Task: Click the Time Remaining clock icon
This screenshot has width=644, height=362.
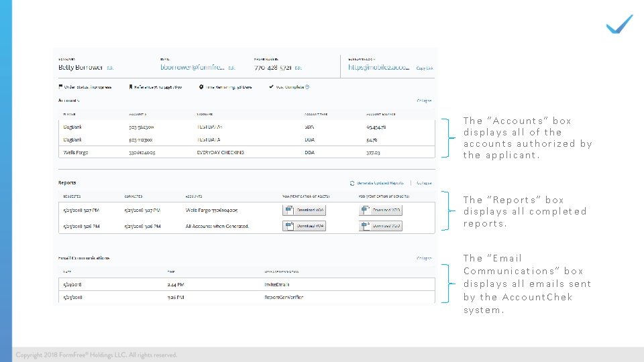Action: click(x=201, y=86)
